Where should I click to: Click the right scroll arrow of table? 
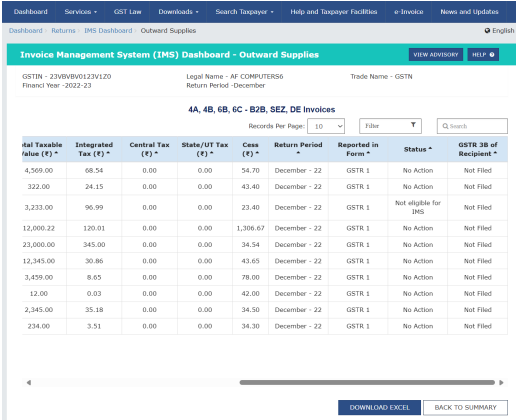tap(501, 382)
